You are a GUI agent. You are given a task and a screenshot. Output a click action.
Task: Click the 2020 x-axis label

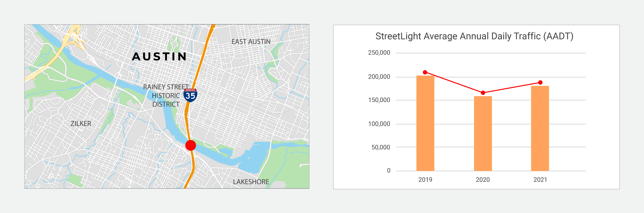click(483, 179)
